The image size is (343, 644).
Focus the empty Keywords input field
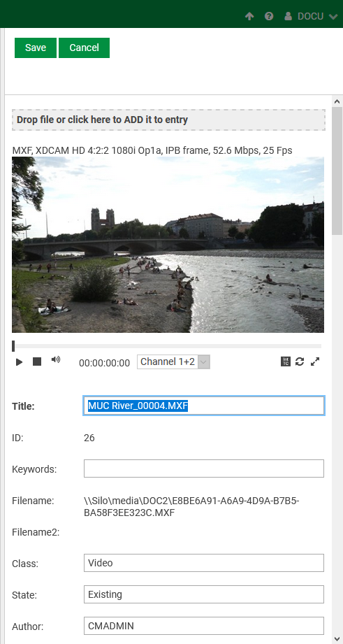tap(204, 468)
